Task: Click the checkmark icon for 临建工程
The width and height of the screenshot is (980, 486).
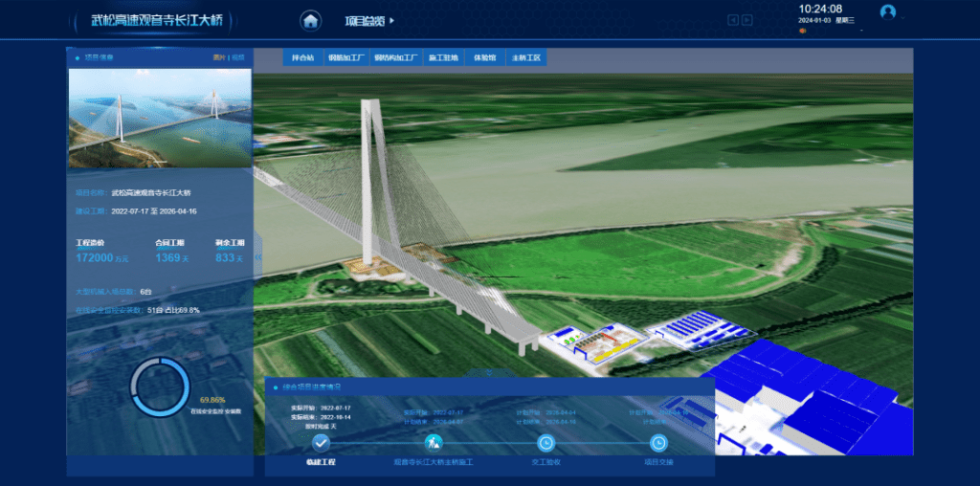Action: 321,442
